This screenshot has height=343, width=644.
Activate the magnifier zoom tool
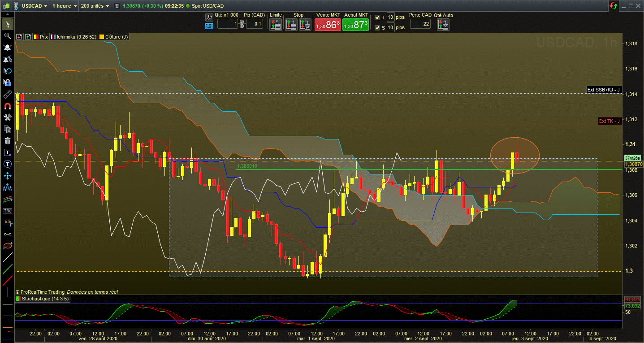(7, 35)
